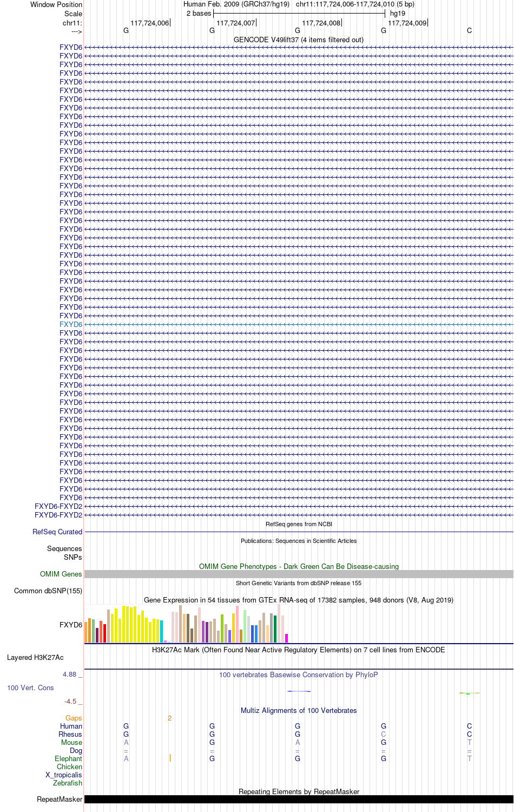The image size is (514, 812).
Task: Click the 'Elephant' alignment row label
Action: 69,759
